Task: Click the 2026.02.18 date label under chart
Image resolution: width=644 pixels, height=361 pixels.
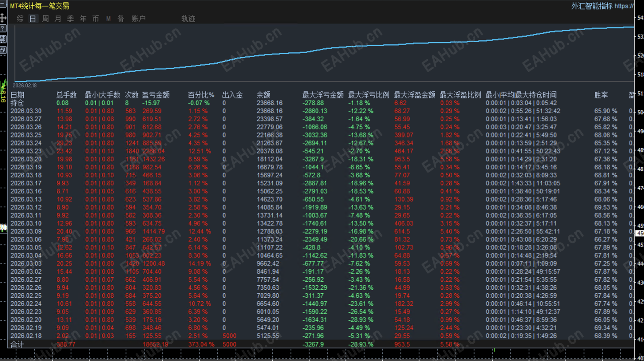Action: pyautogui.click(x=25, y=85)
